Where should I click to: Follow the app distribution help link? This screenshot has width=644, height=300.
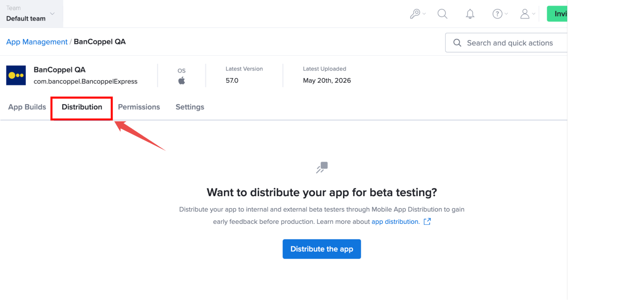point(396,222)
